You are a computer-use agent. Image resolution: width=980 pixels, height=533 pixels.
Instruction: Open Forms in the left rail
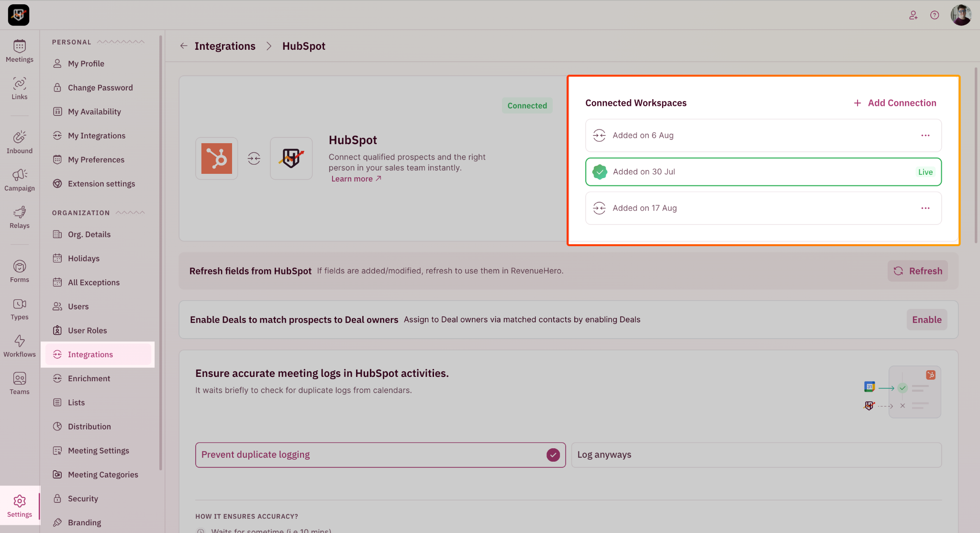tap(20, 271)
